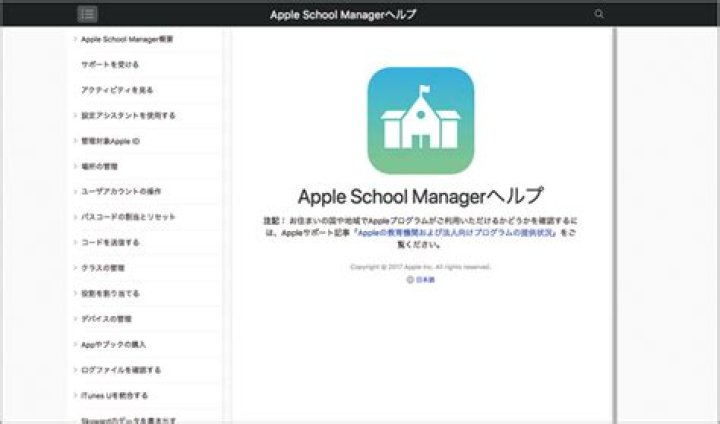Select the Appやブックの購入 topic
720x424 pixels.
113,345
